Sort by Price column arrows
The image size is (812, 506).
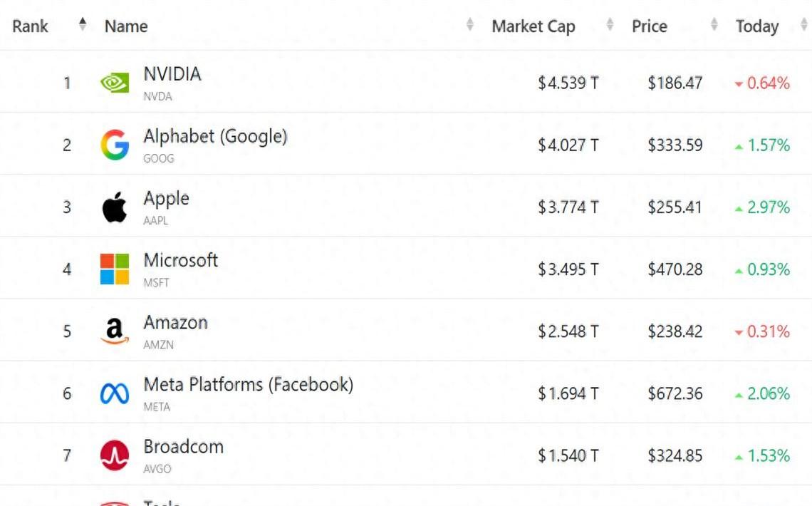tap(714, 25)
